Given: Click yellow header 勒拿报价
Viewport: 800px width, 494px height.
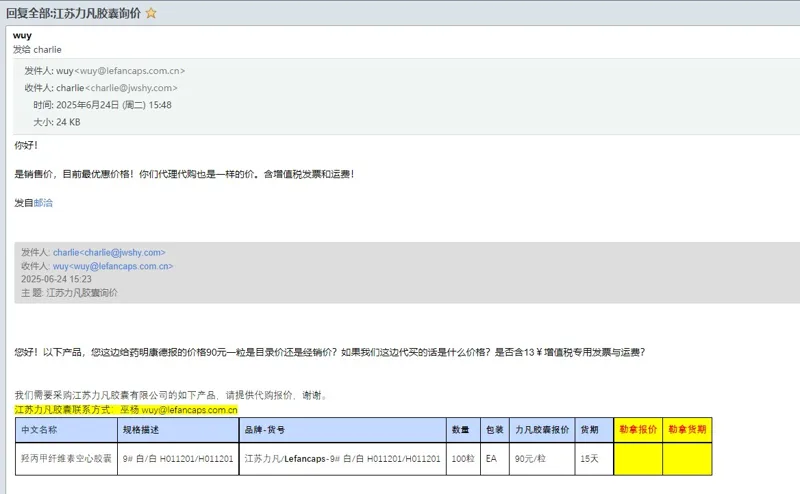Looking at the screenshot, I should (638, 430).
